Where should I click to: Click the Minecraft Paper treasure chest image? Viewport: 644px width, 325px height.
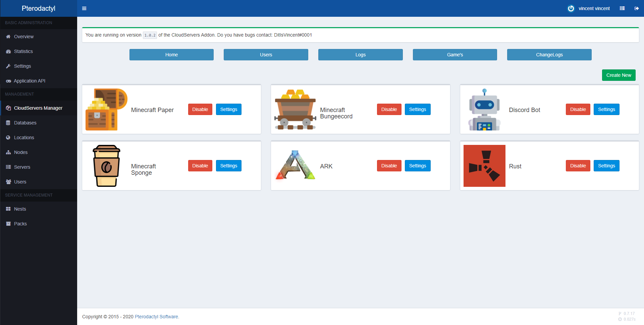106,109
